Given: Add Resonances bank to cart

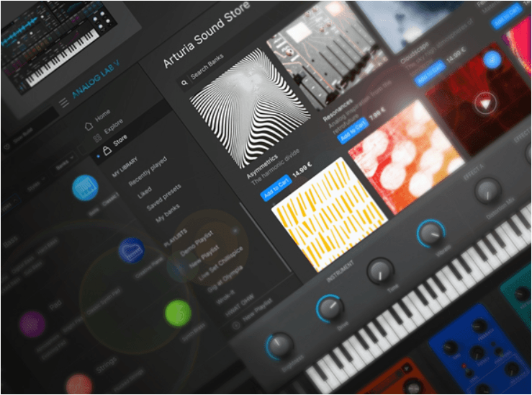Looking at the screenshot, I should coord(353,130).
